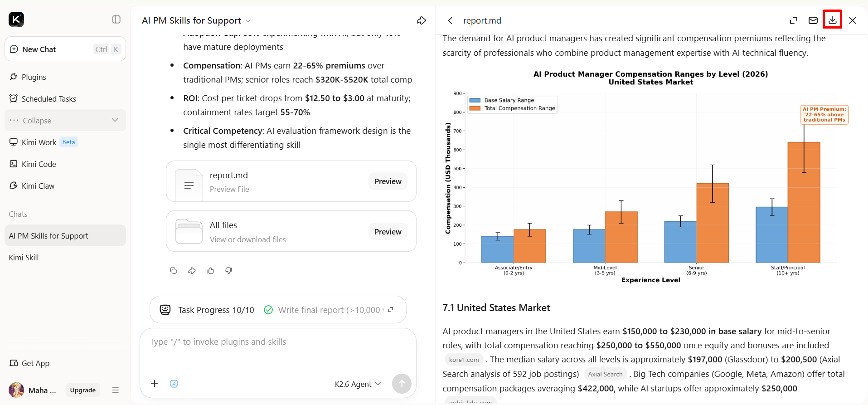This screenshot has width=868, height=405.
Task: Toggle the sidebar panel
Action: tap(116, 20)
